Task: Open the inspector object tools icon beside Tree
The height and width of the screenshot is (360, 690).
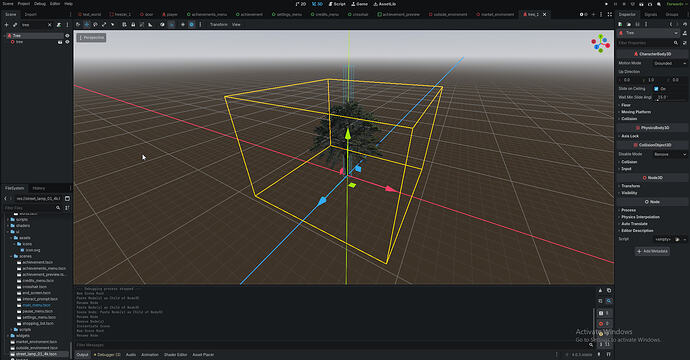Action: point(685,33)
